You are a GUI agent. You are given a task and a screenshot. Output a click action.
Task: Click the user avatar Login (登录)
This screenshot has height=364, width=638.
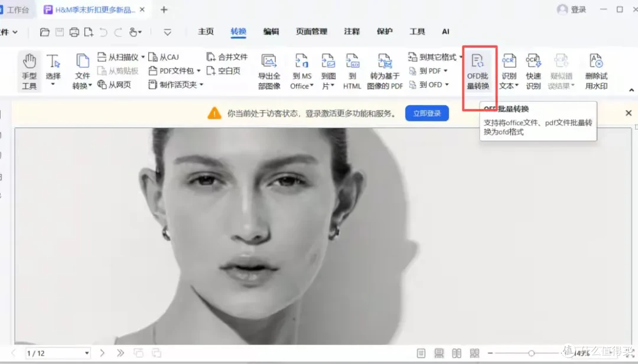point(571,9)
